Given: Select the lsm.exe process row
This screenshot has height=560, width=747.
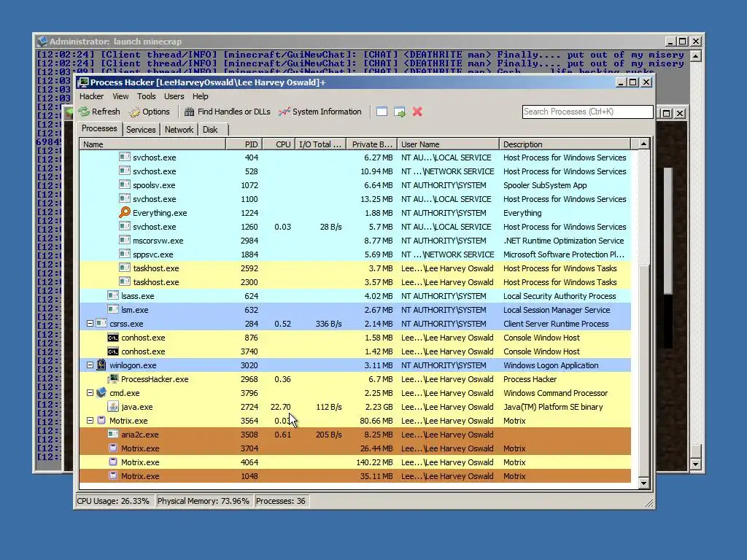Looking at the screenshot, I should click(x=355, y=309).
